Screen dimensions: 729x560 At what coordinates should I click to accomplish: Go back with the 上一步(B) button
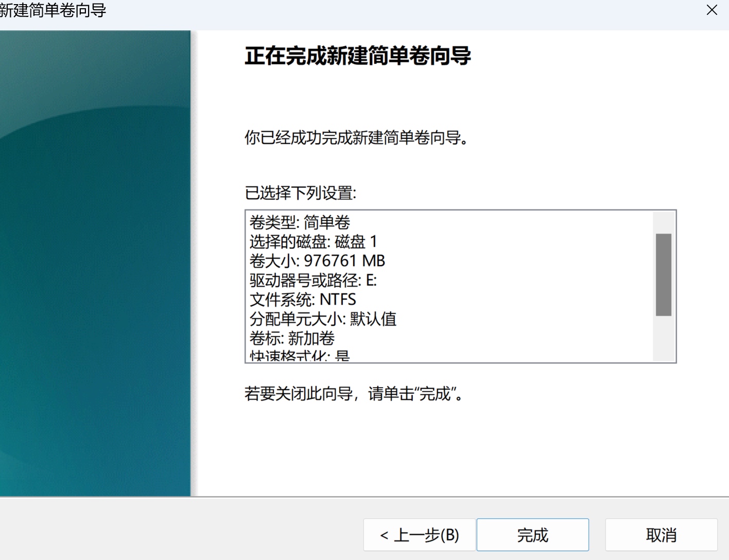[419, 535]
